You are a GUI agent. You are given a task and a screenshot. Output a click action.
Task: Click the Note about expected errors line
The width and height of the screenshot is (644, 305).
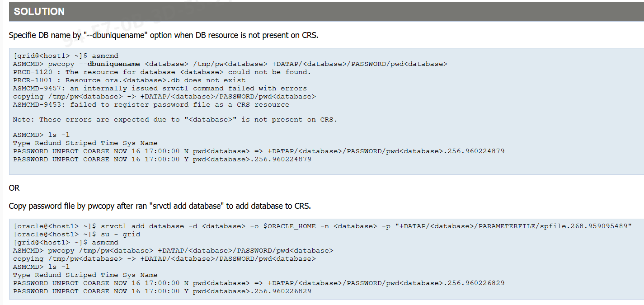[175, 120]
